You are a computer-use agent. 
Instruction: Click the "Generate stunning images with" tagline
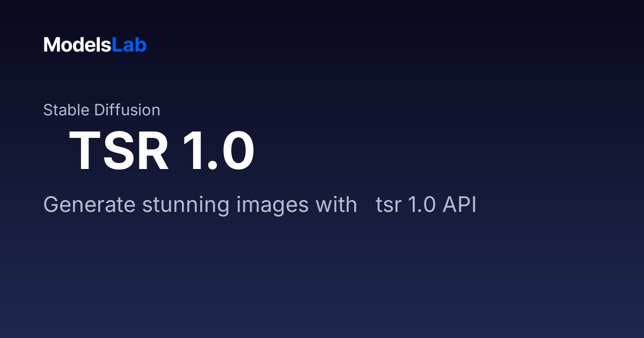(x=200, y=205)
